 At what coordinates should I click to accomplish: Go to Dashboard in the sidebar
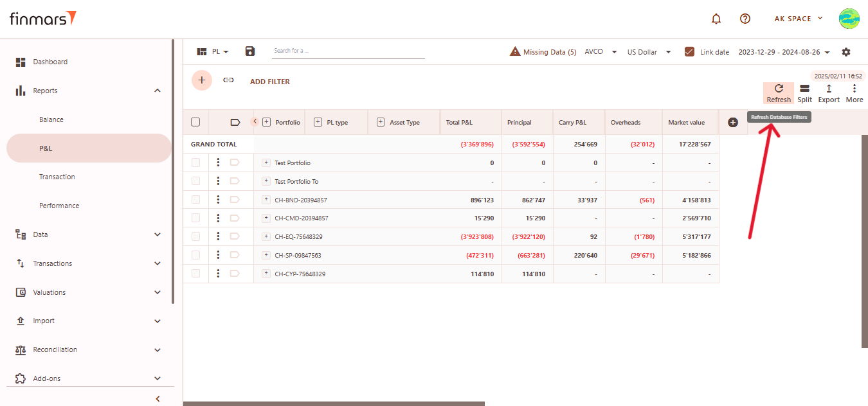point(50,62)
